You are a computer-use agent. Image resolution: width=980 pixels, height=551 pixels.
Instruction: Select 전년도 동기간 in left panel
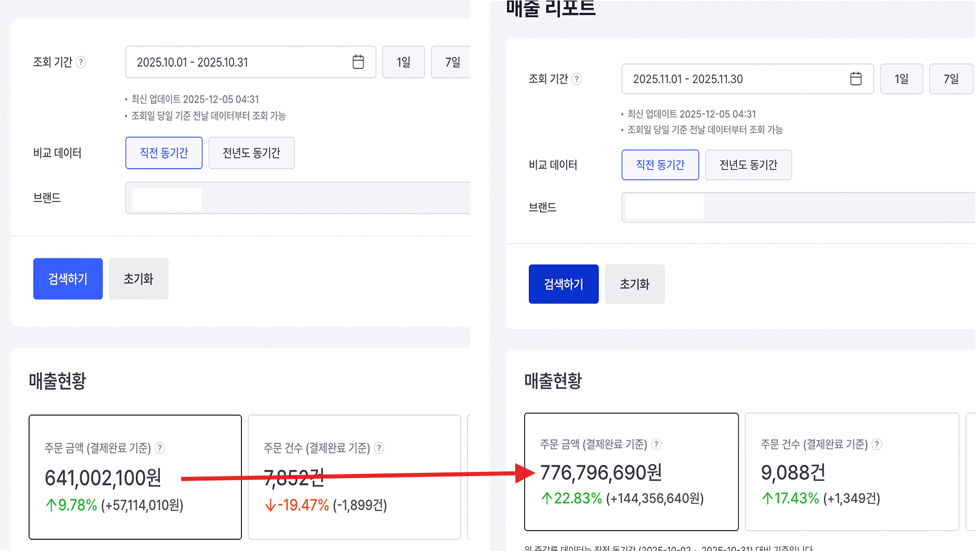[x=251, y=153]
